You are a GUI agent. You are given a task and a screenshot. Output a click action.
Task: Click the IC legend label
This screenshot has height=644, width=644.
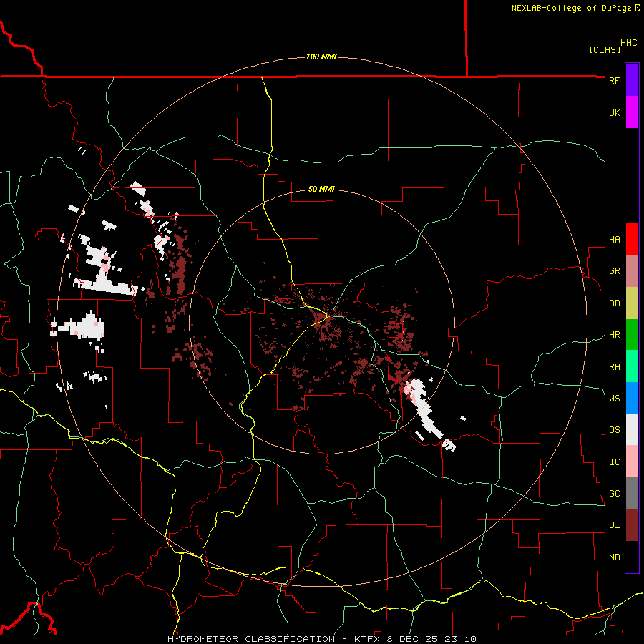pos(614,462)
